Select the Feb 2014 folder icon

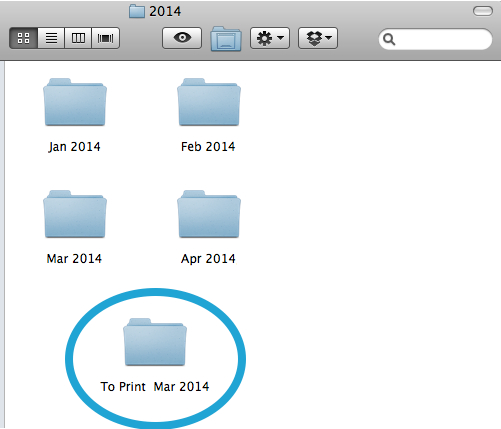point(209,102)
